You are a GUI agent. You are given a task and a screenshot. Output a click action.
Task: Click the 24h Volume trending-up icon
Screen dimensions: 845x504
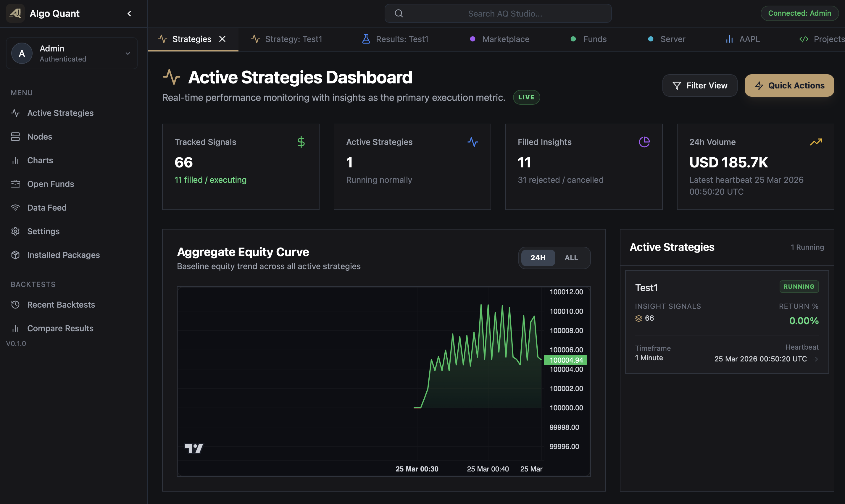[x=816, y=142]
